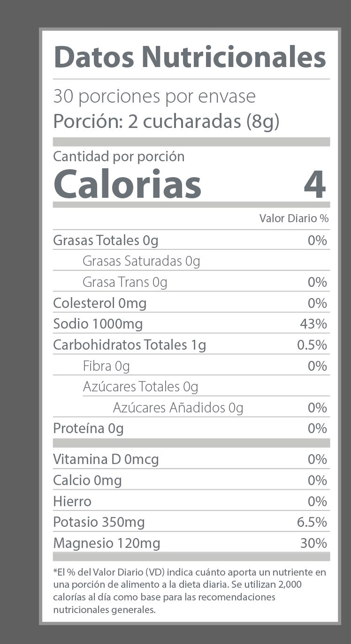Select the "Colesterol 0mg" row label
351x644 pixels.
pos(99,303)
